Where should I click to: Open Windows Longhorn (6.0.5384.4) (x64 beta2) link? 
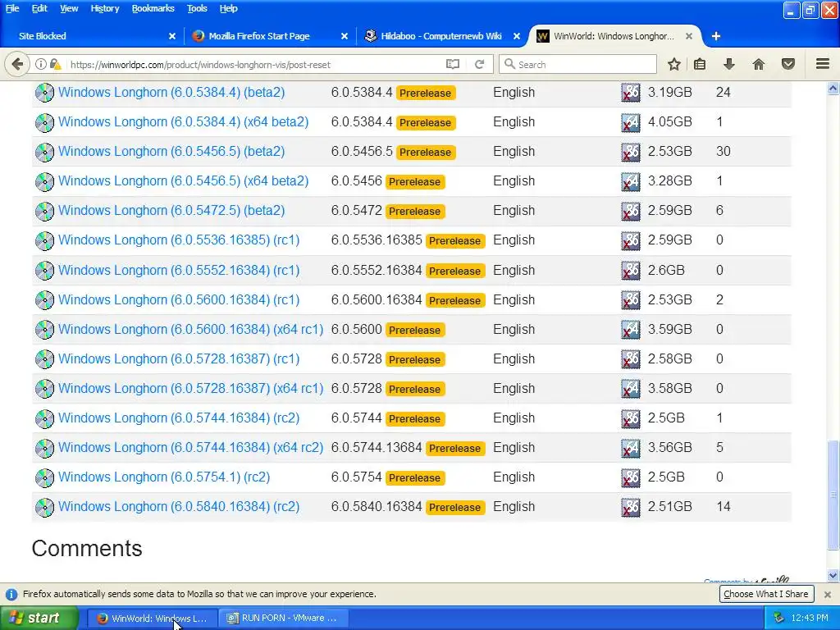183,121
